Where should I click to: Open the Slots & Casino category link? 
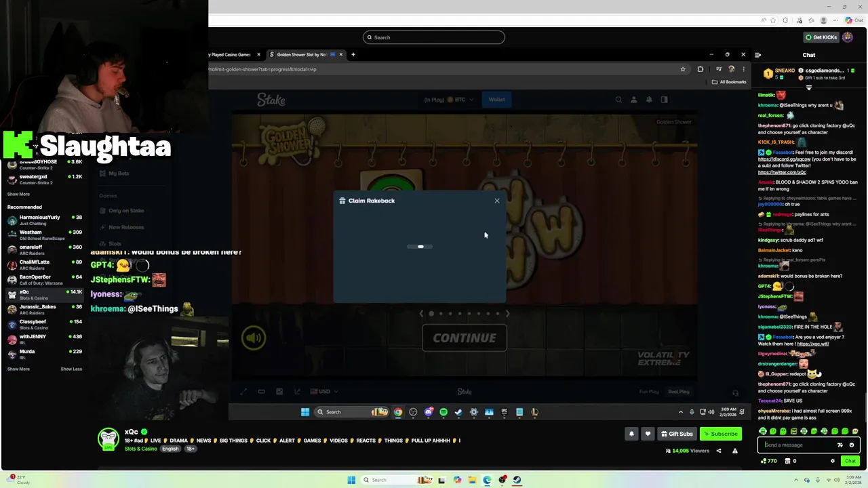[x=140, y=449]
